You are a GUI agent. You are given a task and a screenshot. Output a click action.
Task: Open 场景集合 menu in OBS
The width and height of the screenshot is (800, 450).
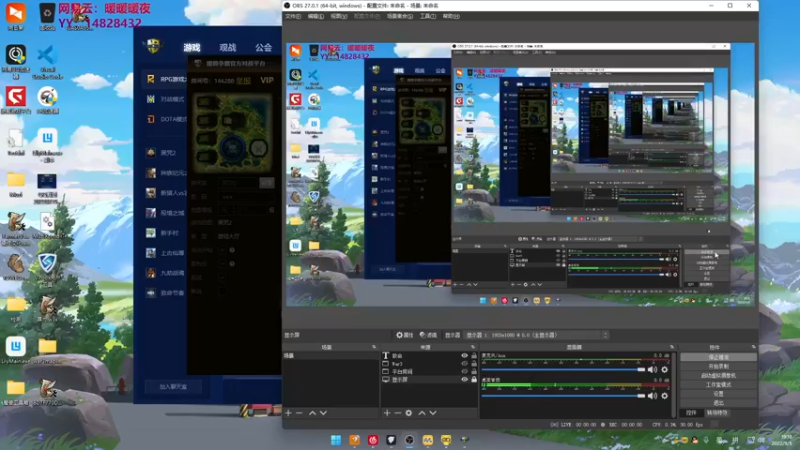[399, 16]
